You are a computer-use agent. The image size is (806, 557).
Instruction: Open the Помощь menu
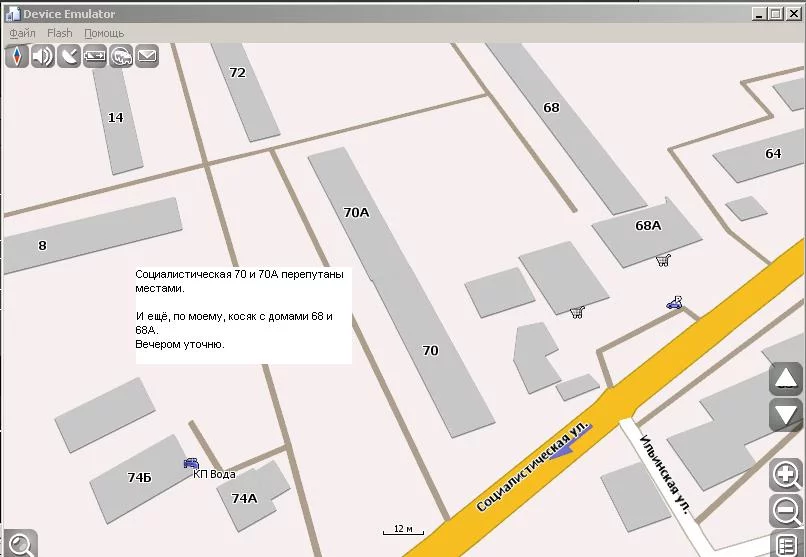tap(104, 33)
